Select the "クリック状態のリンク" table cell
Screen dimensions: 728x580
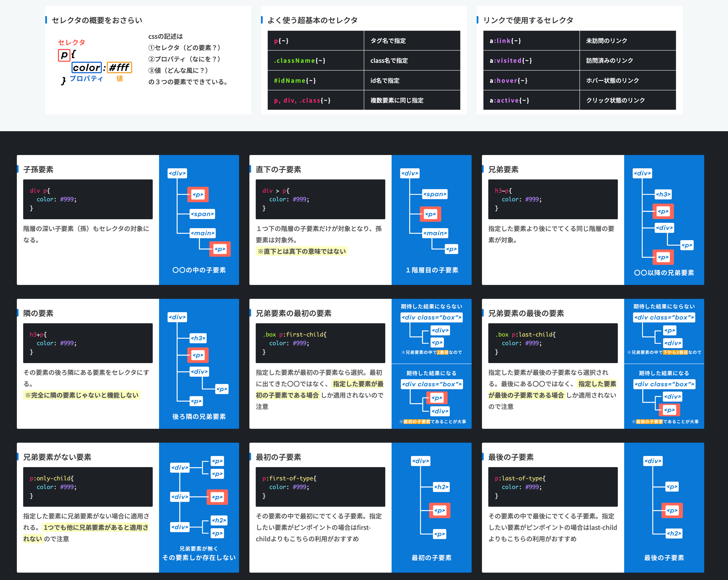(628, 100)
